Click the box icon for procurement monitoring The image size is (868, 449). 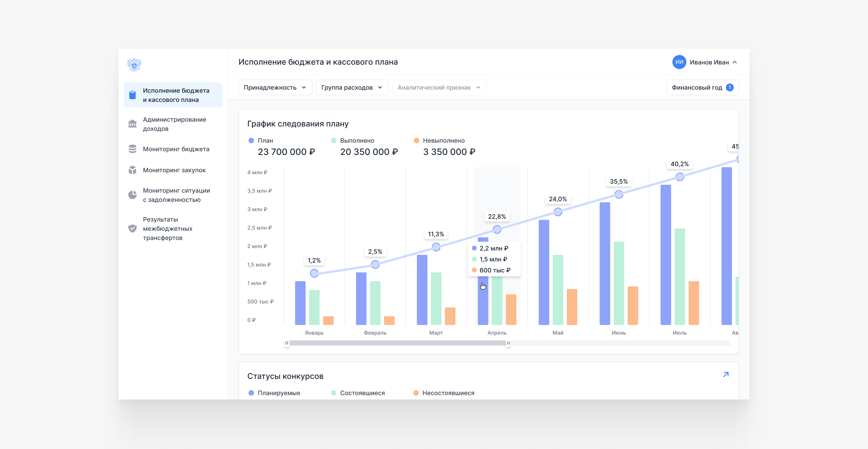132,170
